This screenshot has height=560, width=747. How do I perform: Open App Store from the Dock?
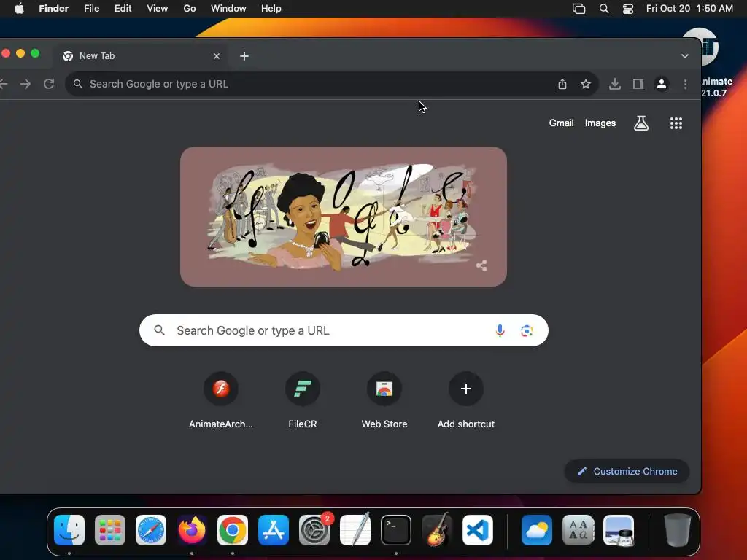point(274,530)
